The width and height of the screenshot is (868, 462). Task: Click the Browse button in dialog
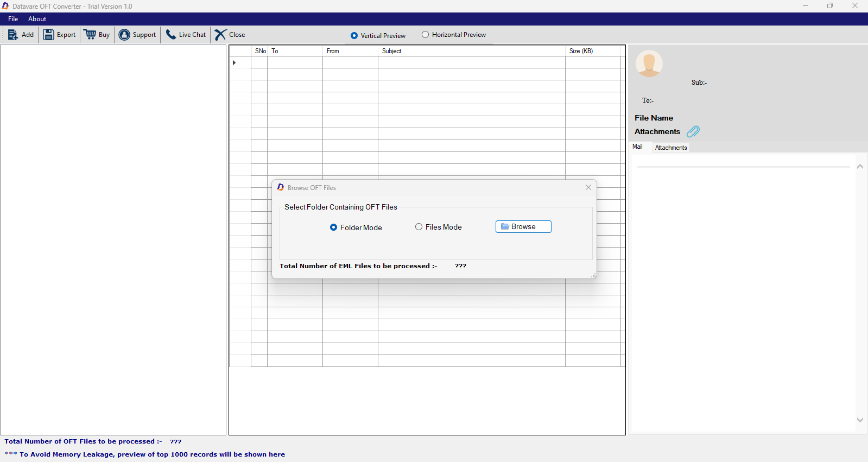pos(523,226)
